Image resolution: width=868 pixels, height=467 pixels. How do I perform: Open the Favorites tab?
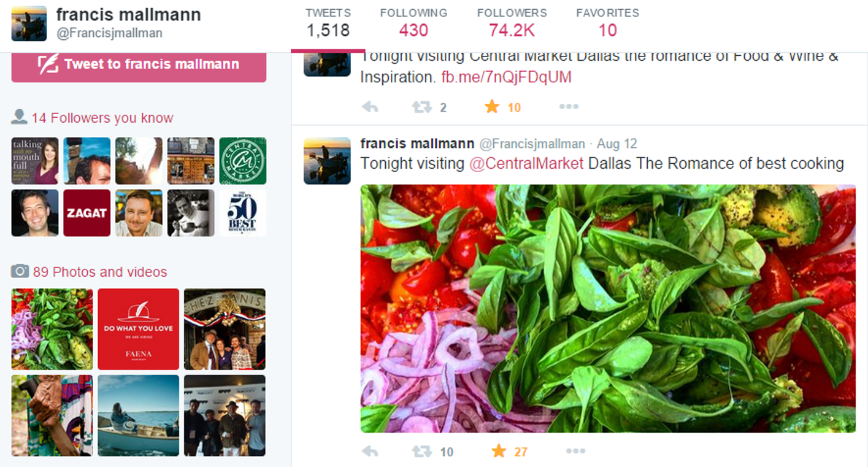(x=607, y=23)
